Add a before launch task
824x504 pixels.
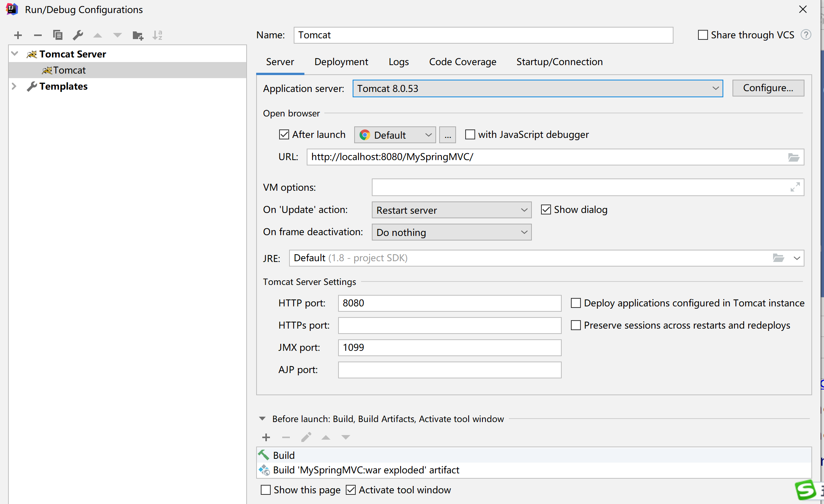[x=266, y=437]
